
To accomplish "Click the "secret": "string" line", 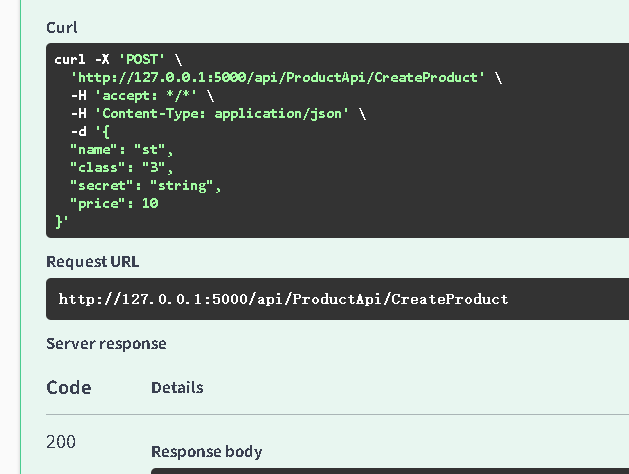I will 145,186.
